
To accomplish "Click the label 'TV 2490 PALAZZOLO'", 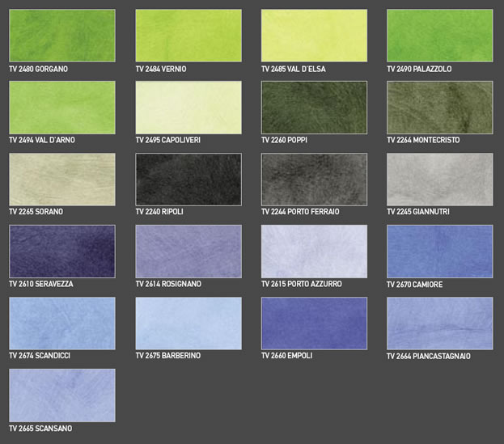I will point(419,69).
